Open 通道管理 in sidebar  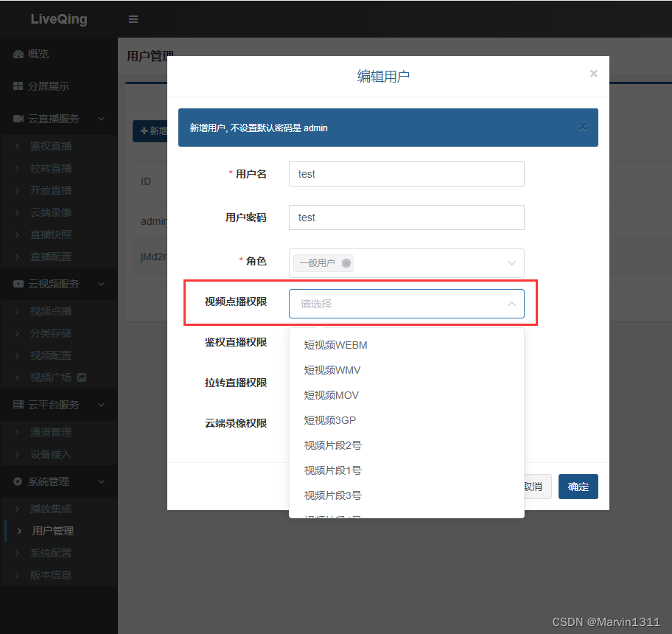(x=51, y=432)
